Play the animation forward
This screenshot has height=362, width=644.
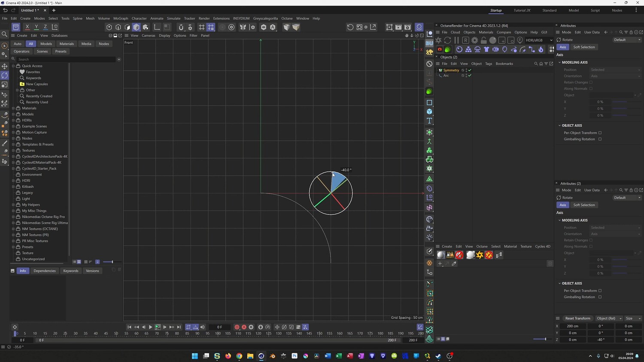coord(150,327)
